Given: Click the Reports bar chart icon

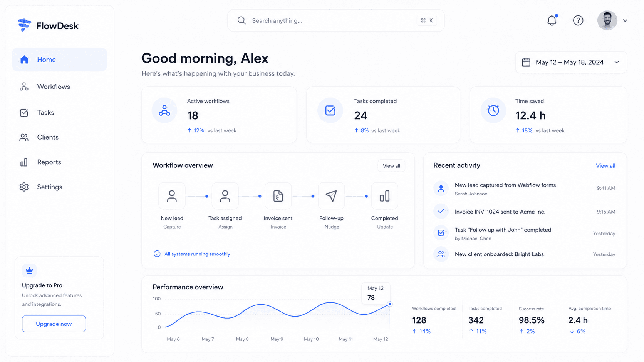Looking at the screenshot, I should tap(24, 162).
